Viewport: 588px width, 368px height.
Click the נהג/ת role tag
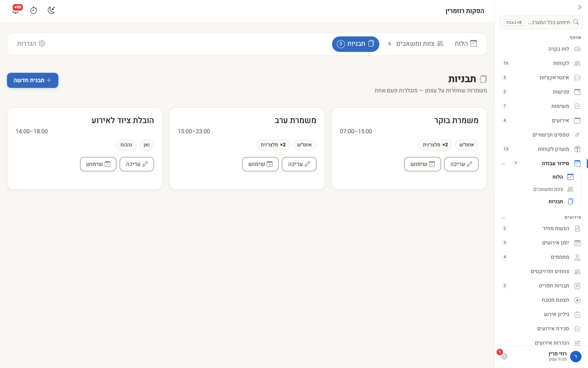click(126, 145)
